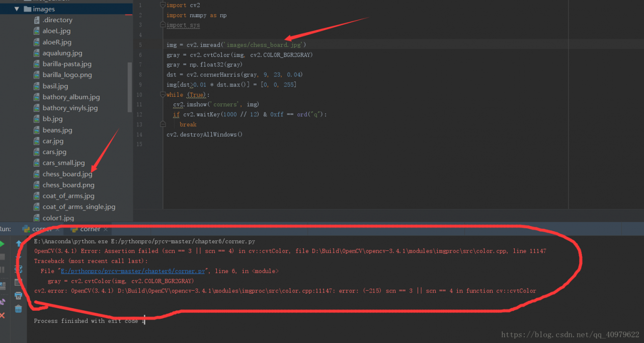Image resolution: width=644 pixels, height=343 pixels.
Task: Click the 'Assertion failed' error line in console
Action: click(x=290, y=251)
